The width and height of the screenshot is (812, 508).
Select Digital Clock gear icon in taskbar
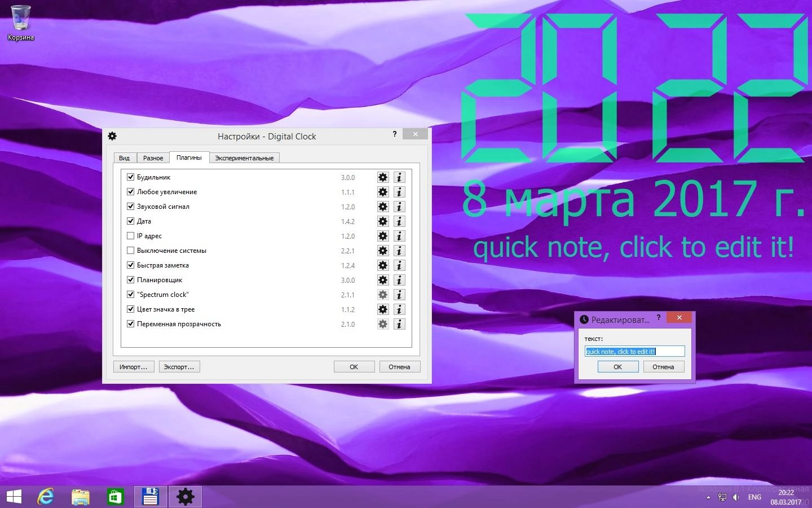pos(186,497)
